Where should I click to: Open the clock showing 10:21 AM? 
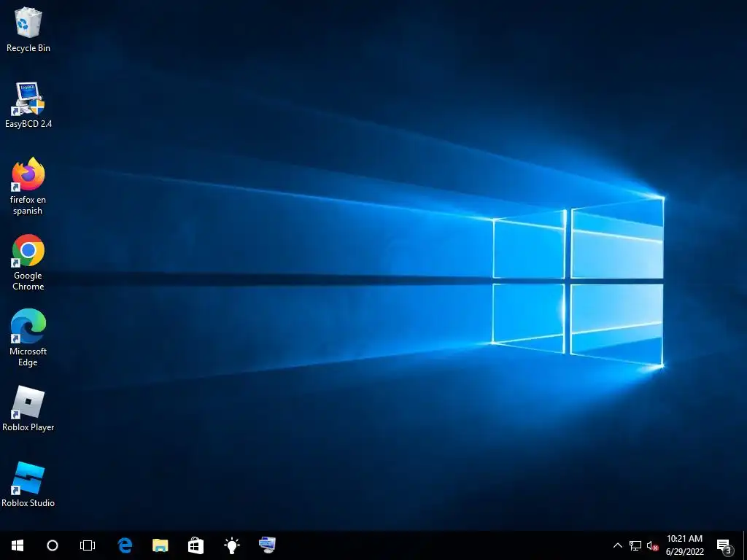tap(684, 545)
